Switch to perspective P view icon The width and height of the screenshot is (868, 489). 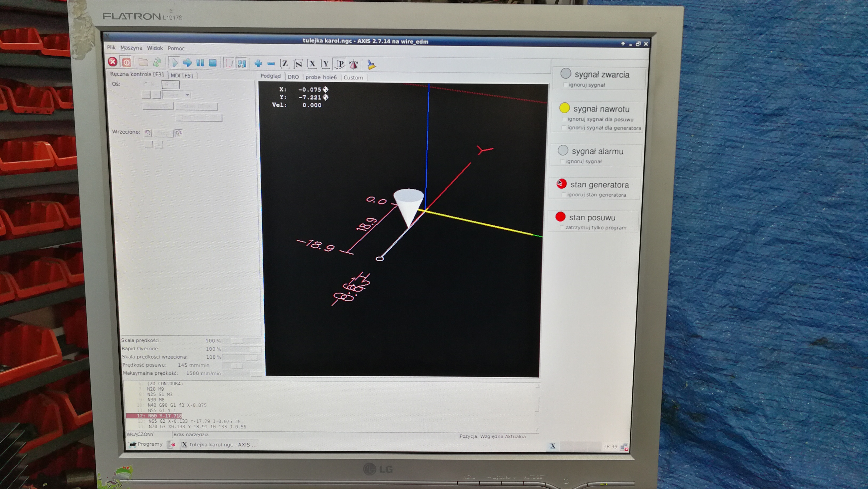[340, 64]
